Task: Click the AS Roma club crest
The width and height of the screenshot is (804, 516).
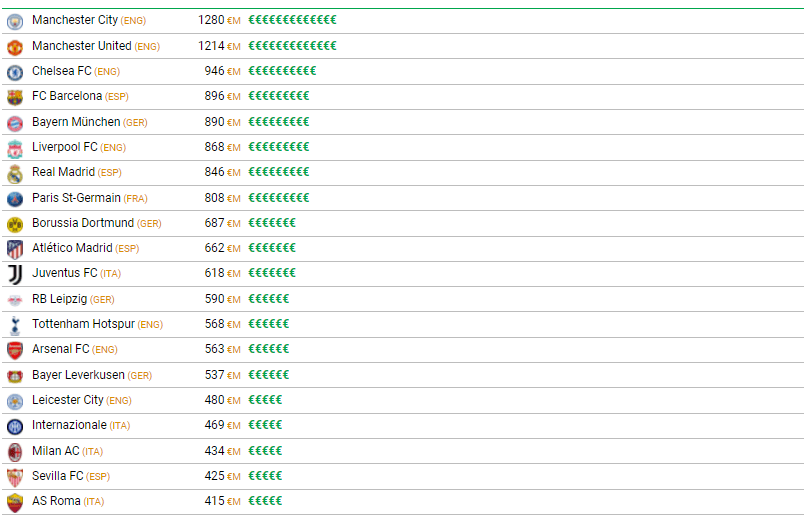Action: [15, 503]
